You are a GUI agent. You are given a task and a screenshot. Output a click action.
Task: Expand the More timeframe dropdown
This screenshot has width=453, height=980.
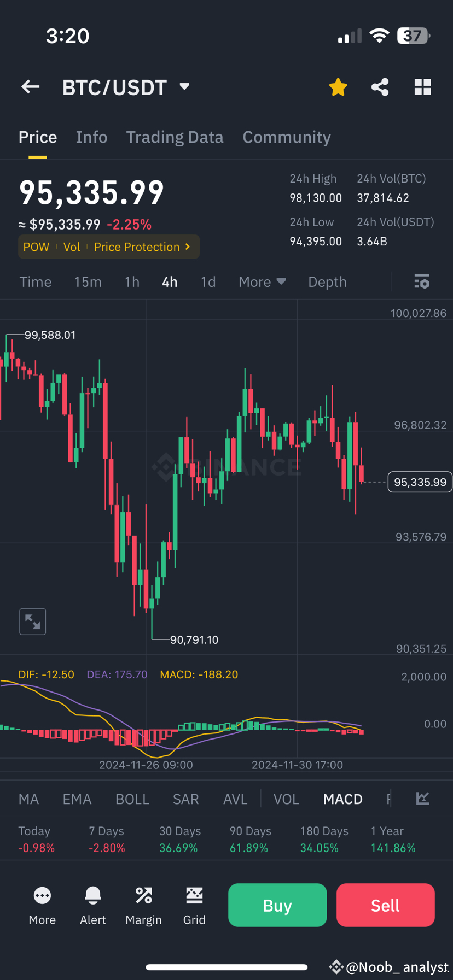262,281
